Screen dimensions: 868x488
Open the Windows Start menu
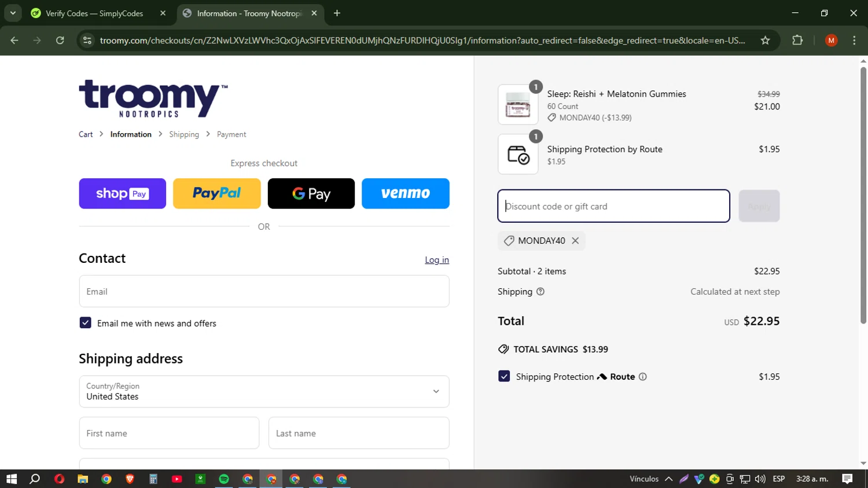(x=12, y=479)
